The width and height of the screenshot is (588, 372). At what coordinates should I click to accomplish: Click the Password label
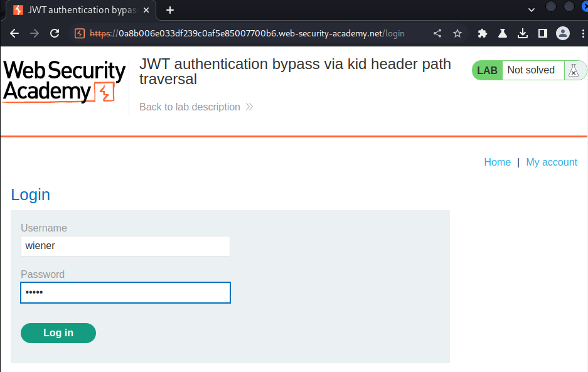coord(43,275)
